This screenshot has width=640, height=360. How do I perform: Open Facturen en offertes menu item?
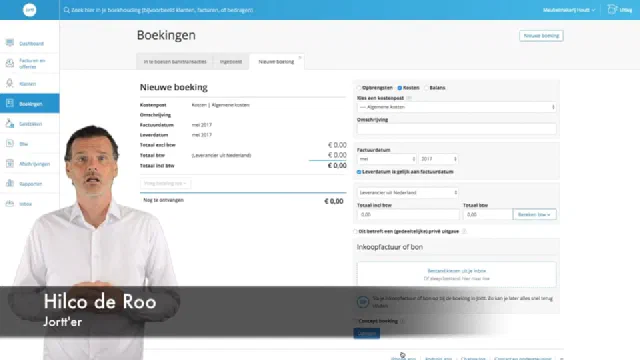pyautogui.click(x=32, y=63)
